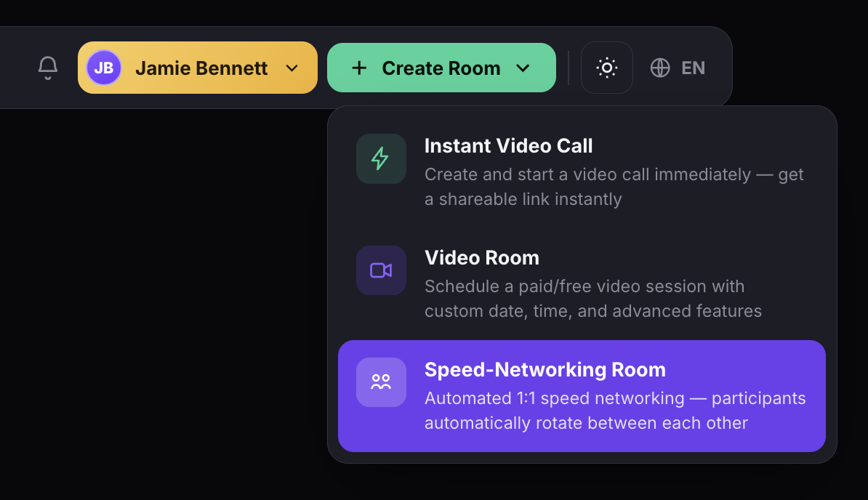Open the Jamie Bennett account menu

198,68
